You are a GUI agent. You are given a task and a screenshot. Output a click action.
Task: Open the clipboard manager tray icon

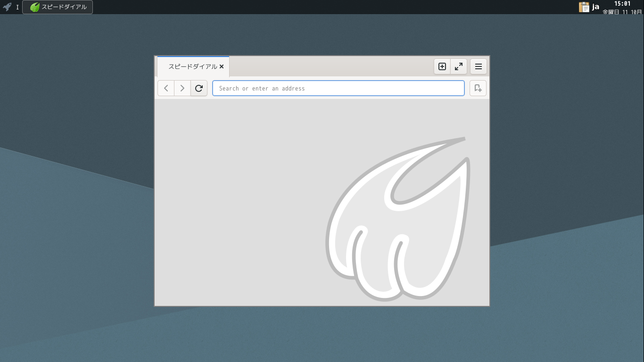(584, 7)
